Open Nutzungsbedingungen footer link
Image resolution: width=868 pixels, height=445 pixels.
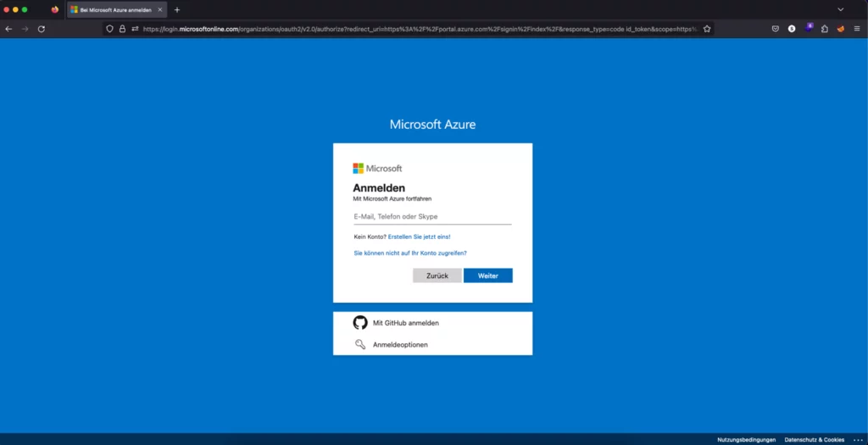[x=746, y=440]
